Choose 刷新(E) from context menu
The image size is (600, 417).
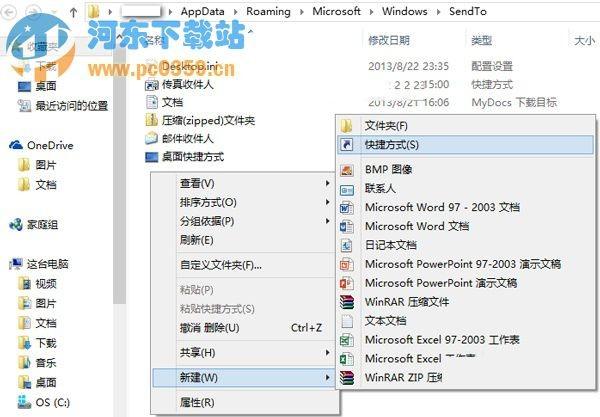click(243, 240)
